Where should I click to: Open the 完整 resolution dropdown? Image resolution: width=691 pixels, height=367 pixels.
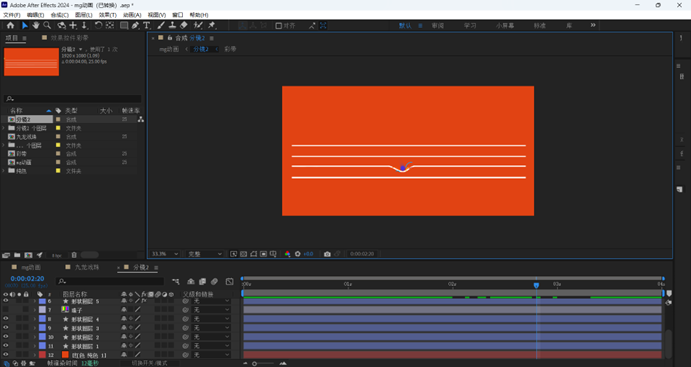tap(205, 254)
